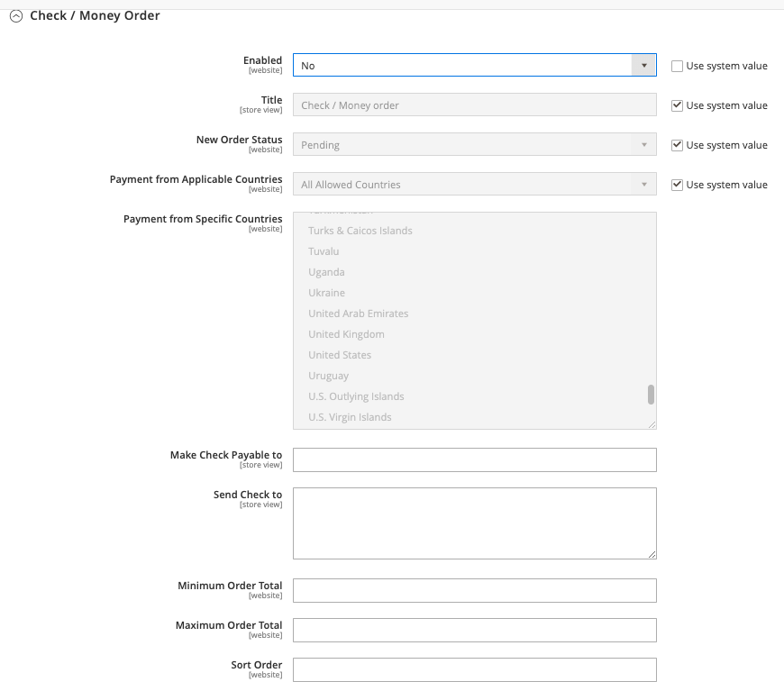Click into the Minimum Order Total field
Screen dimensions: 784x682
(x=475, y=590)
